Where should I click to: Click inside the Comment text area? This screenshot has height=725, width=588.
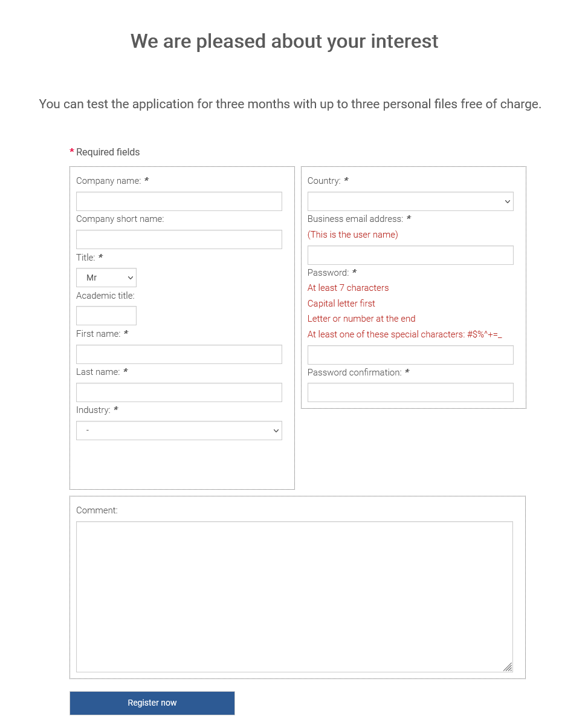pyautogui.click(x=294, y=596)
